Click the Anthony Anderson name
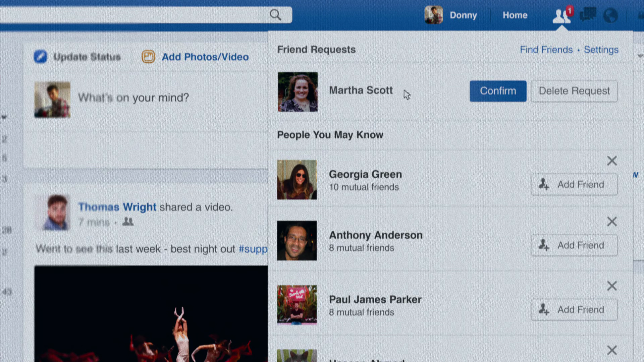 [376, 235]
